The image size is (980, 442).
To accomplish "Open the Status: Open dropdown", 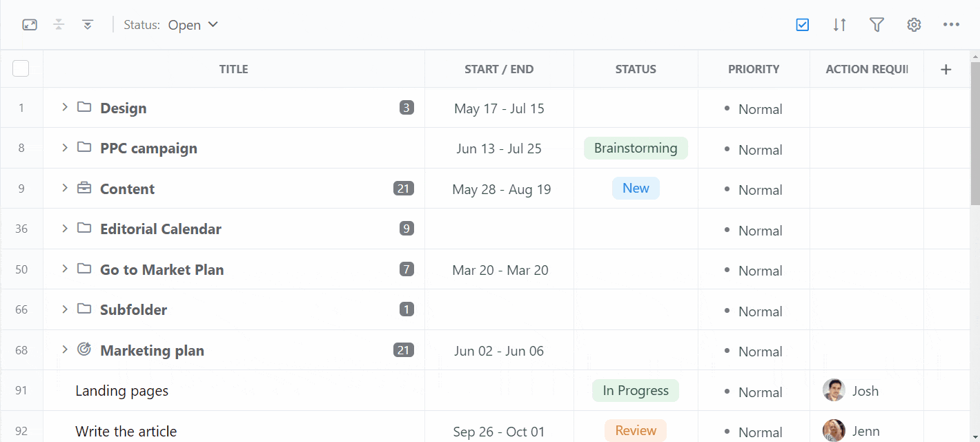I will click(x=193, y=25).
